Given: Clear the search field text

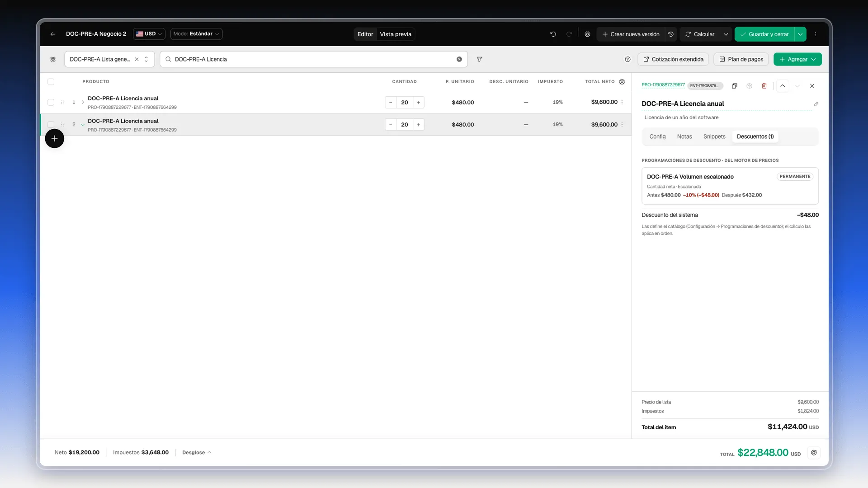Looking at the screenshot, I should coord(459,59).
